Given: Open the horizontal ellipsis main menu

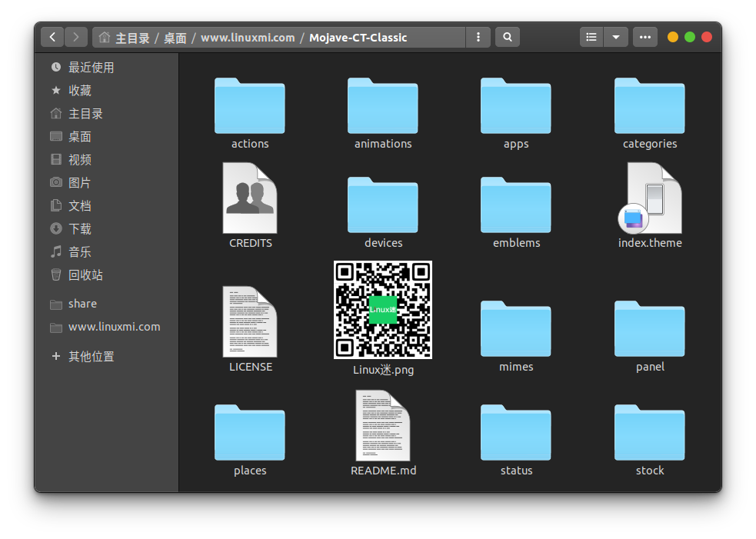Looking at the screenshot, I should pos(645,37).
